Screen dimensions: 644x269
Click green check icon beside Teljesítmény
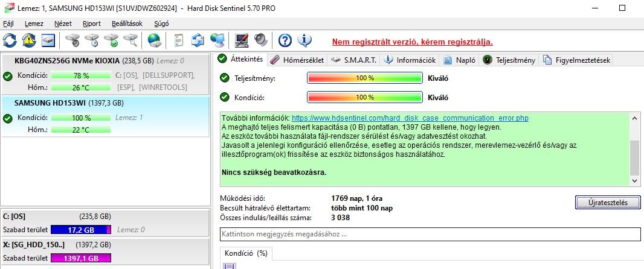pyautogui.click(x=224, y=77)
